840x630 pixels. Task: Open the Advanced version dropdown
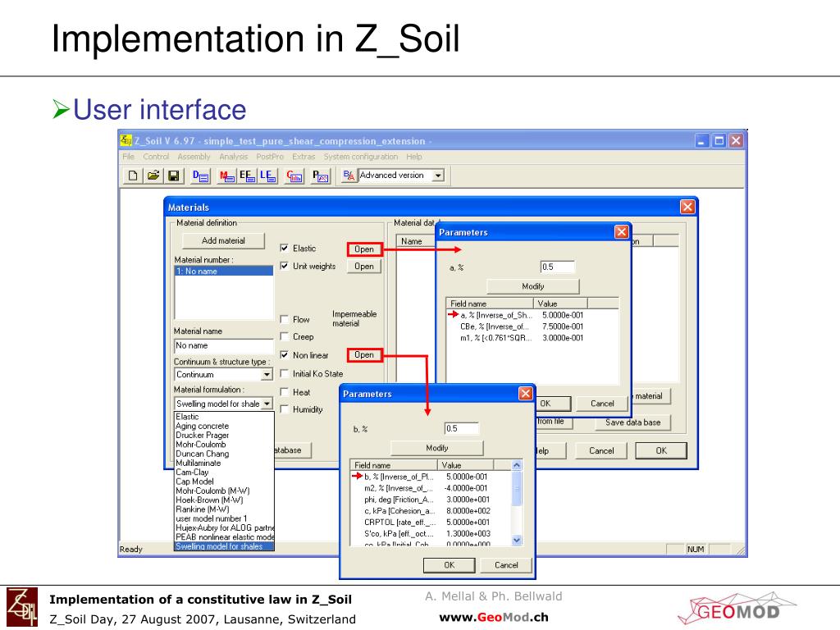pos(438,176)
